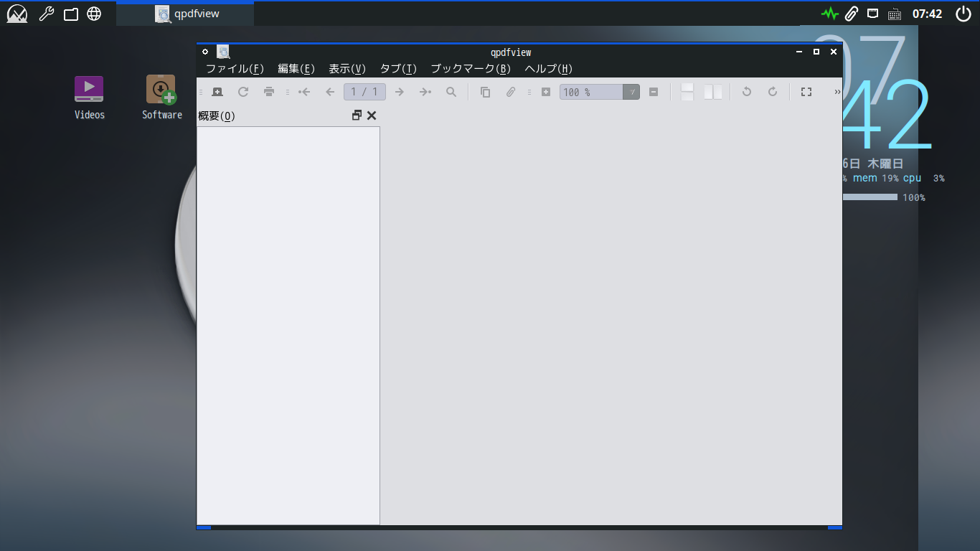The width and height of the screenshot is (980, 551).
Task: Click the paperclip annotation icon
Action: pyautogui.click(x=511, y=92)
